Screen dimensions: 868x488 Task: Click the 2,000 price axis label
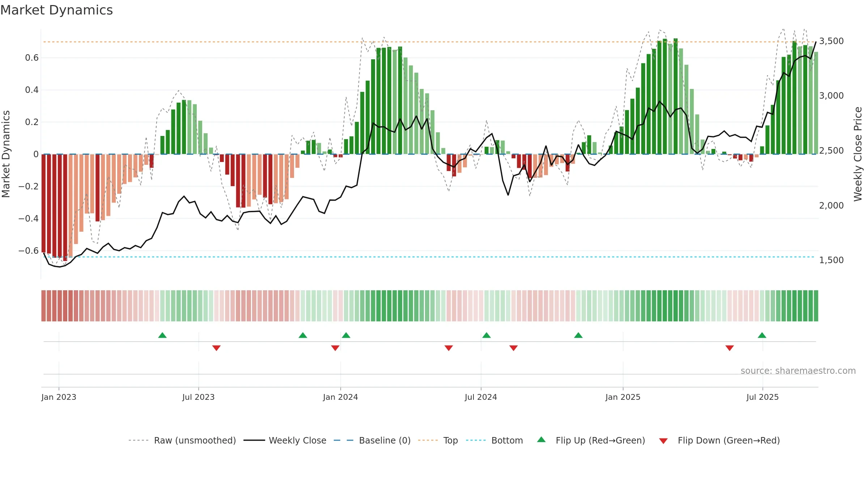click(831, 205)
